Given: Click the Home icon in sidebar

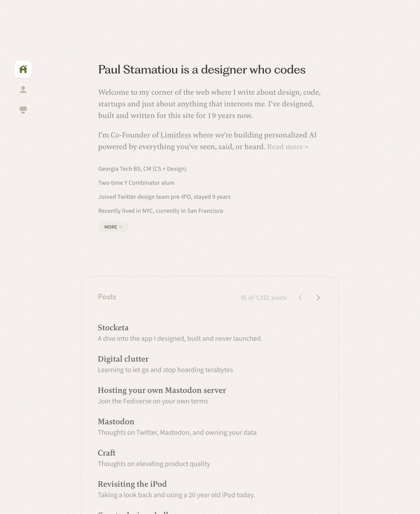Looking at the screenshot, I should [23, 69].
